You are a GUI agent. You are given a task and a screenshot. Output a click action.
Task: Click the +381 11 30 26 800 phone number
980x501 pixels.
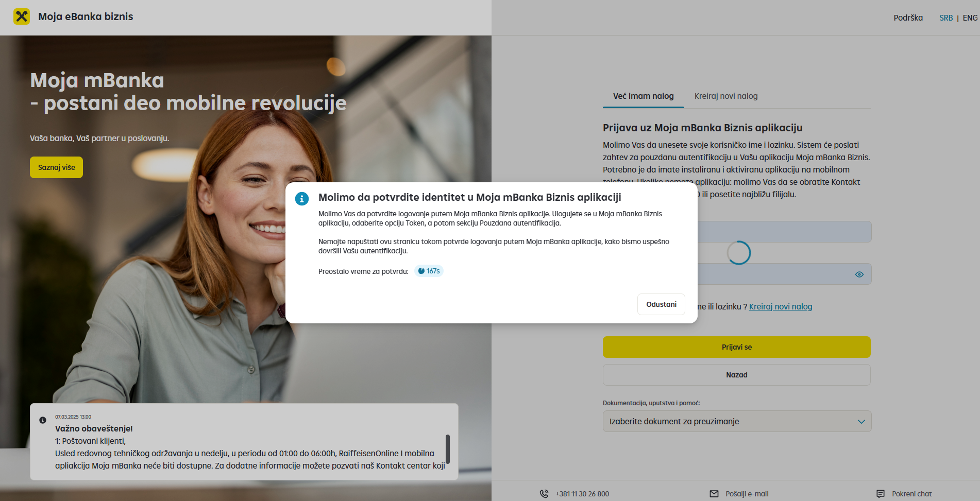tap(582, 494)
